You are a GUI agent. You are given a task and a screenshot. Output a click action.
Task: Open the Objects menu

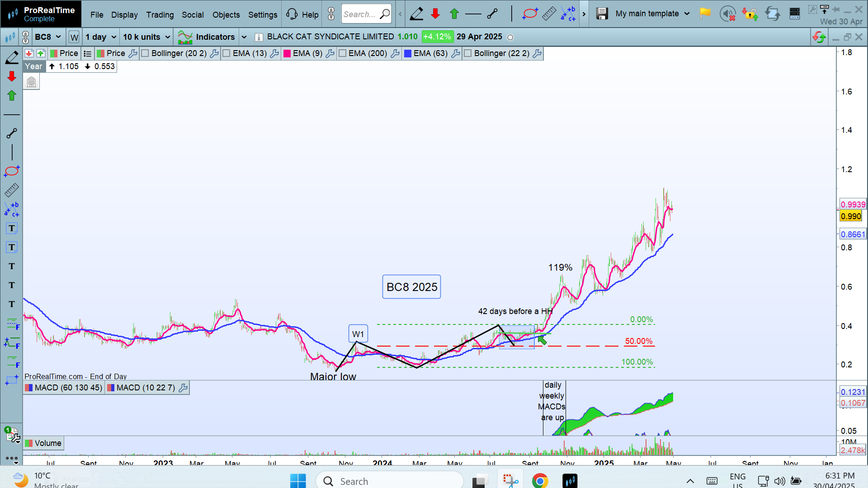(226, 14)
